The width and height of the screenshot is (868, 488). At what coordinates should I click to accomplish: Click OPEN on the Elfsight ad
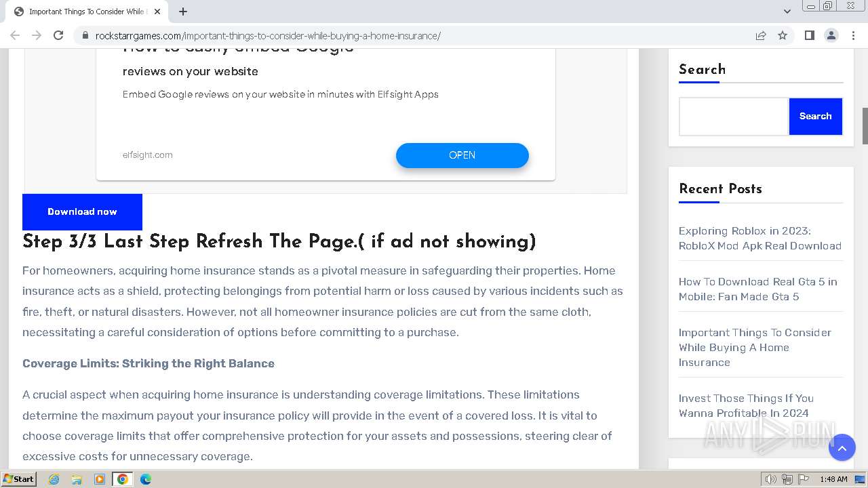tap(462, 155)
